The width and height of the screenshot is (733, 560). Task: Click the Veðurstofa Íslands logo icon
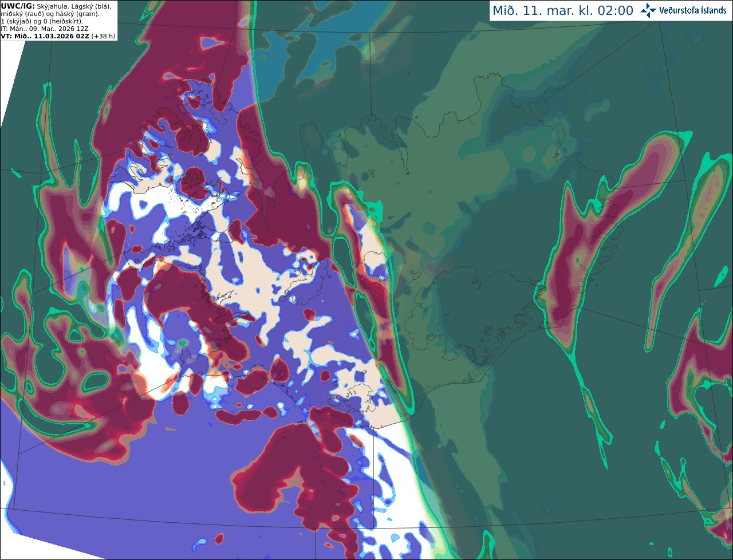click(x=648, y=10)
